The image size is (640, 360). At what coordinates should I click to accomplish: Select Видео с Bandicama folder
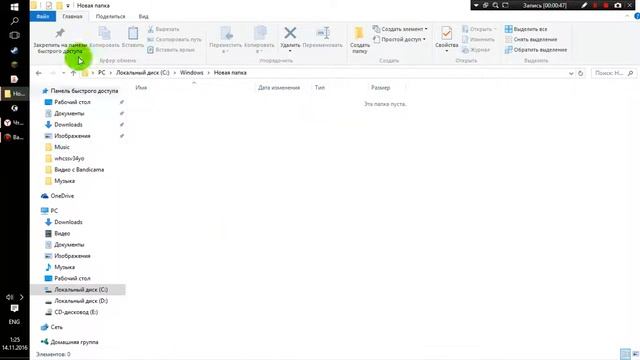click(x=79, y=169)
